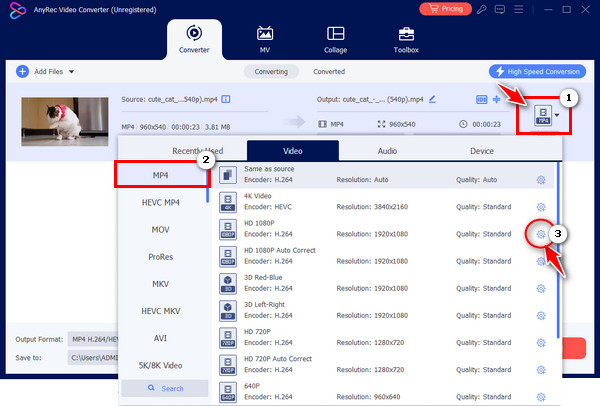Choose MP4 in the format list
This screenshot has height=406, width=600.
pos(161,175)
